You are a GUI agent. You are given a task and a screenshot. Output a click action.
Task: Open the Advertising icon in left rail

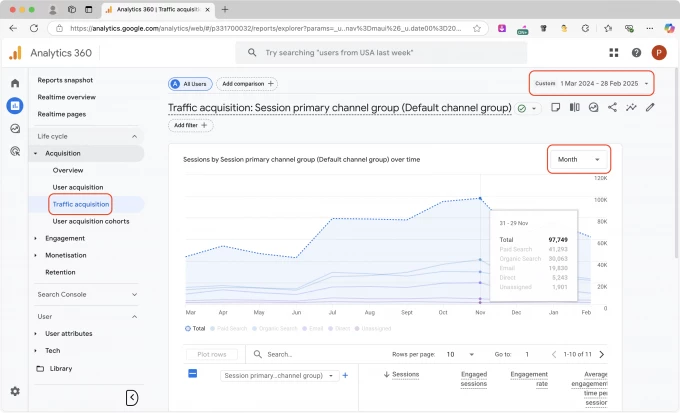click(x=15, y=151)
